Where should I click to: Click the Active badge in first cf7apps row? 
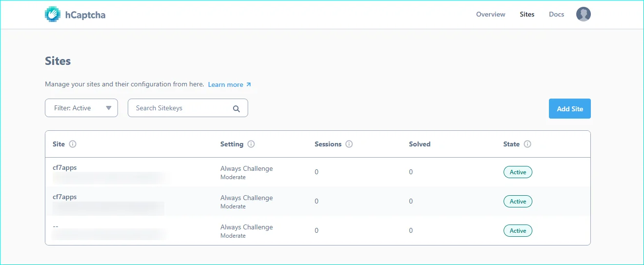coord(518,172)
